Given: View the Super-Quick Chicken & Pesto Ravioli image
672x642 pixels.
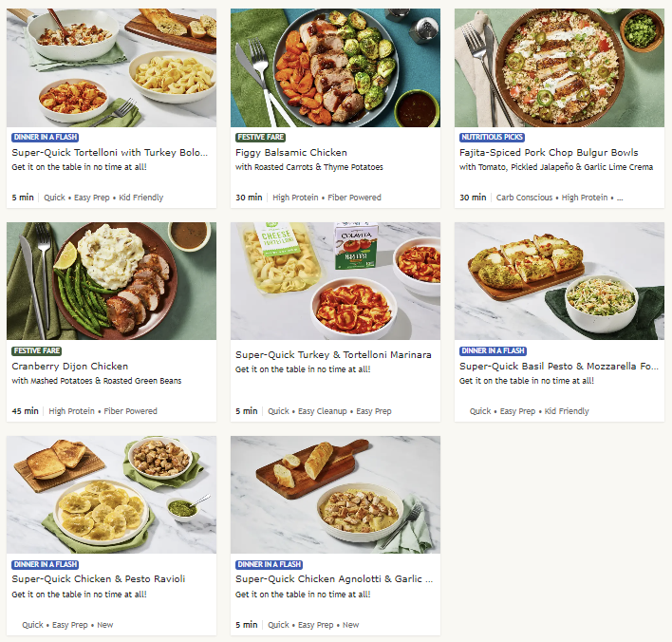Looking at the screenshot, I should [111, 495].
